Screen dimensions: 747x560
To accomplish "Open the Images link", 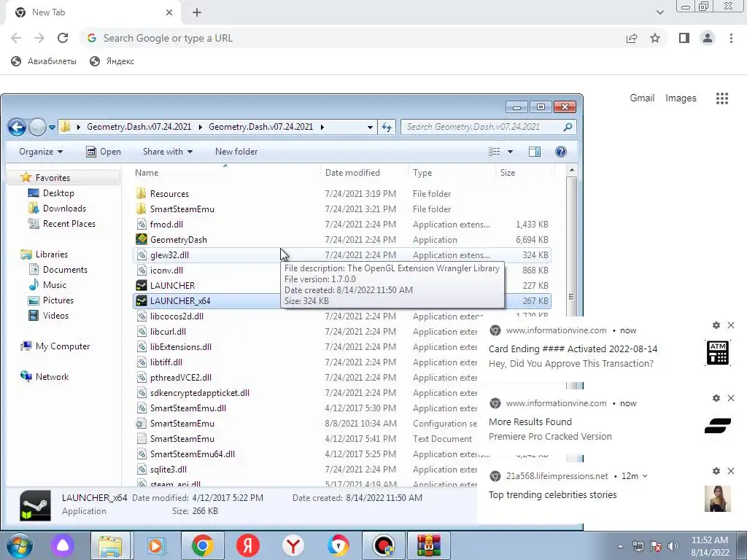I will (681, 98).
